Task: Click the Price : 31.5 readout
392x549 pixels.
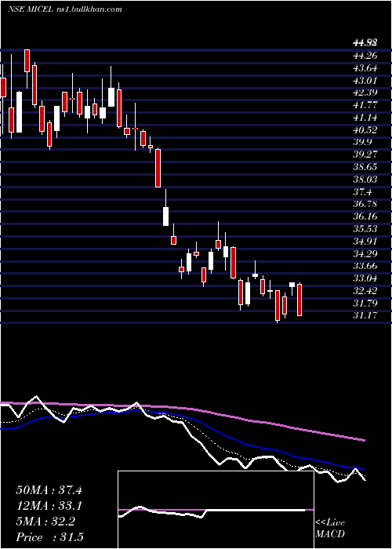Action: pos(49,537)
